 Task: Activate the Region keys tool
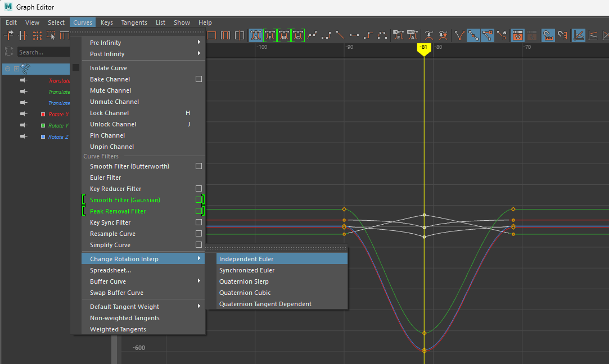pyautogui.click(x=51, y=35)
